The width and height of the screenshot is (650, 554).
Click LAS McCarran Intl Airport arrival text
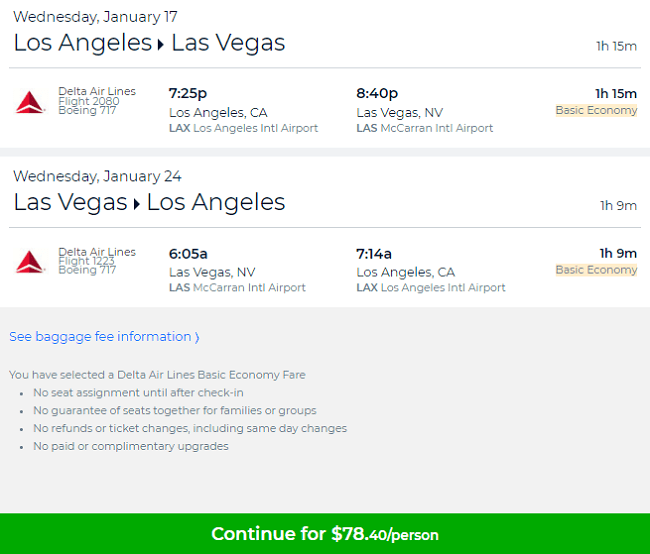(424, 128)
